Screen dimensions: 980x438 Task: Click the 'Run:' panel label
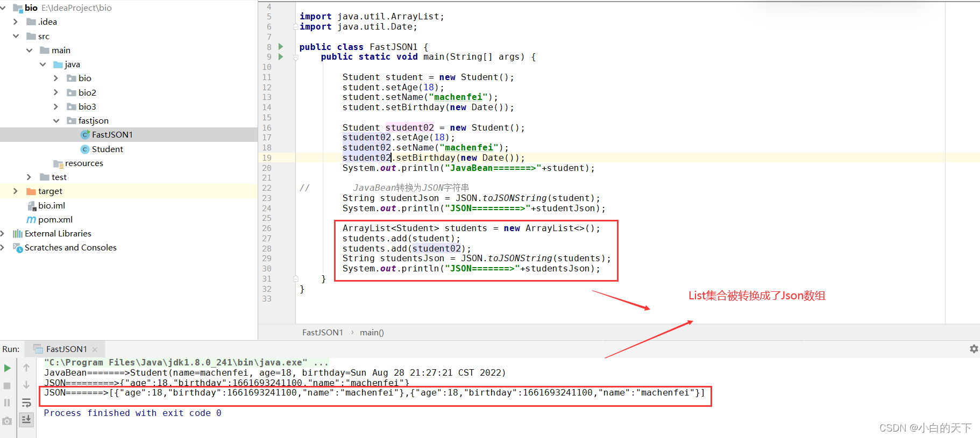coord(11,349)
